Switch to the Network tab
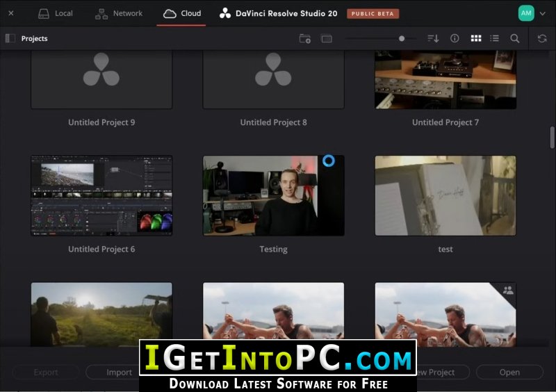The image size is (556, 392). [119, 13]
